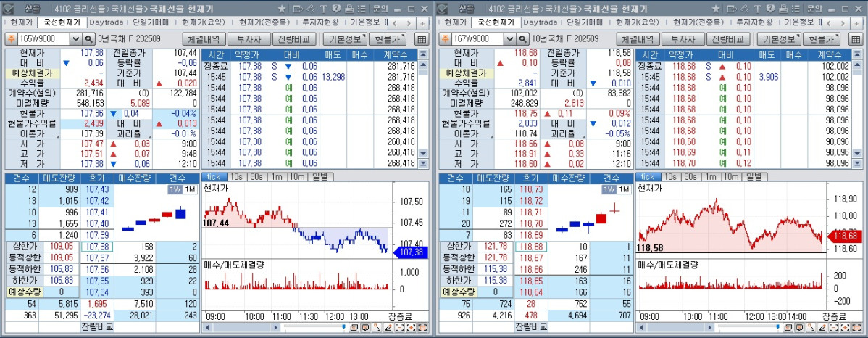Toggle 1M candle view in 10-year window

click(x=623, y=189)
